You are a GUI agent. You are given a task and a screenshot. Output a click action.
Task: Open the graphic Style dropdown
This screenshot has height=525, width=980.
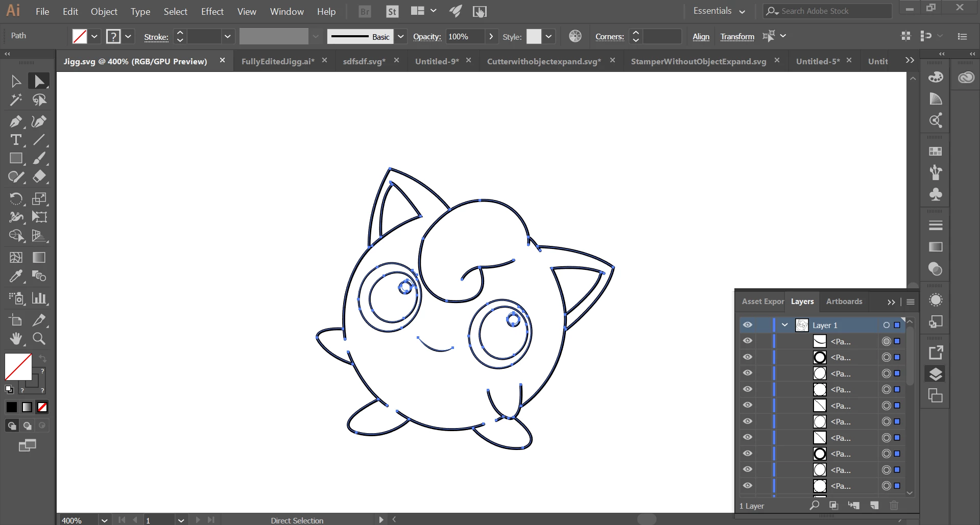coord(548,36)
